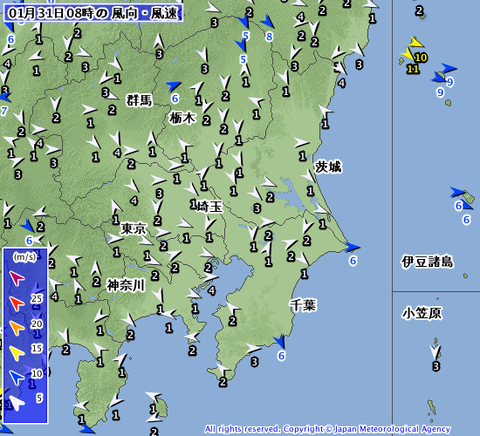Click the blue 6 arrow beside the 栃木 label

coord(173,86)
